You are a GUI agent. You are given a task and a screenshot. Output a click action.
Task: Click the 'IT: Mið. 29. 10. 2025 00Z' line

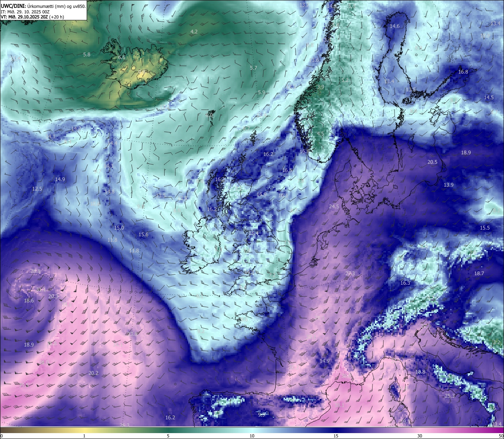tap(25, 11)
